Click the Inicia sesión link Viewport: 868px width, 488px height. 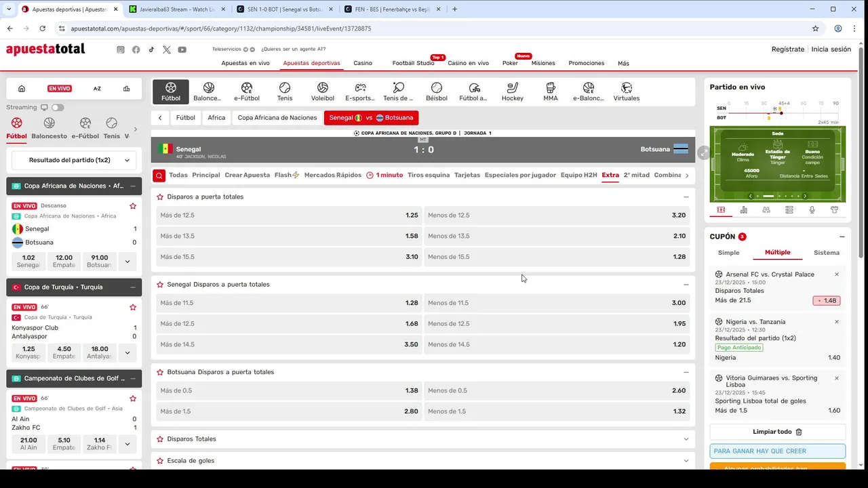[x=831, y=49]
